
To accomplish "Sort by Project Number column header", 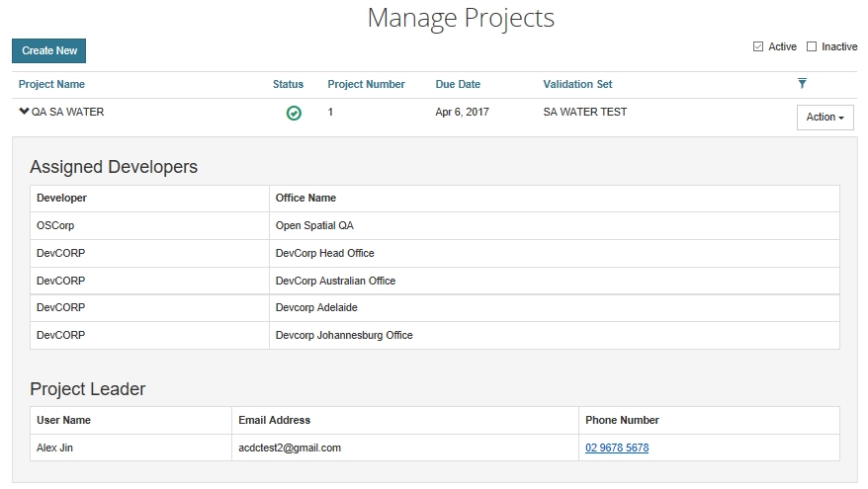I will [366, 85].
